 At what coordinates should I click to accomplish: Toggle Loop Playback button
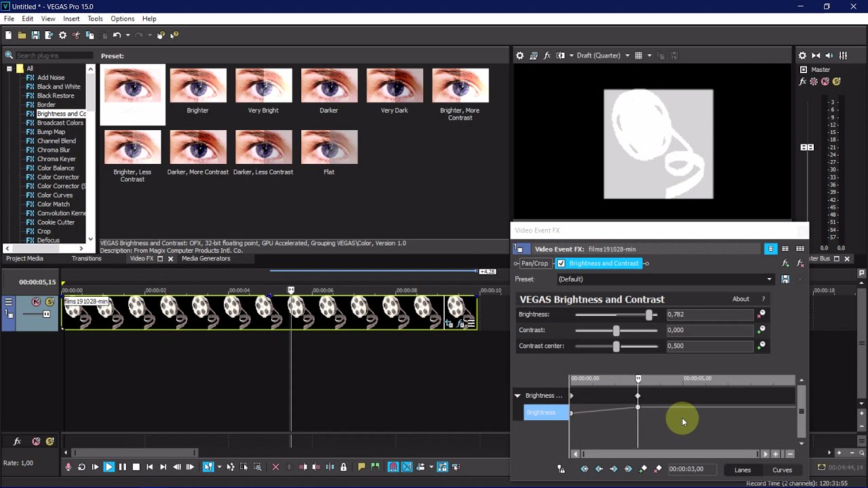[x=81, y=467]
